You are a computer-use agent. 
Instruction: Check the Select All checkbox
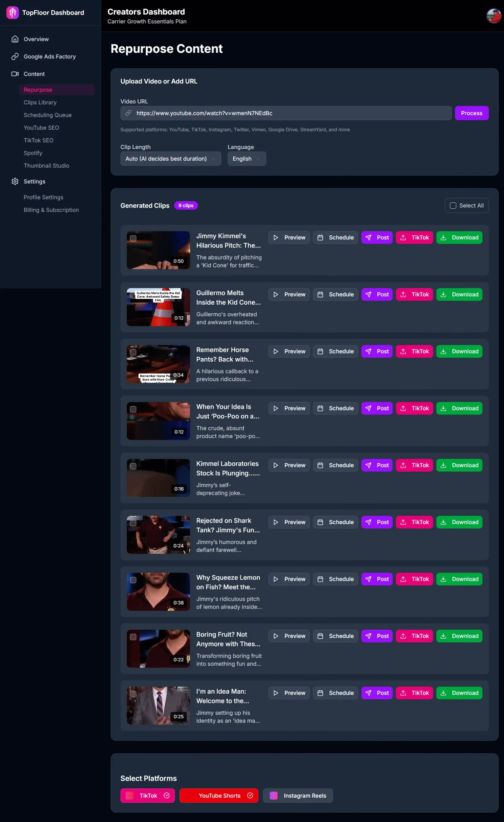coord(453,205)
